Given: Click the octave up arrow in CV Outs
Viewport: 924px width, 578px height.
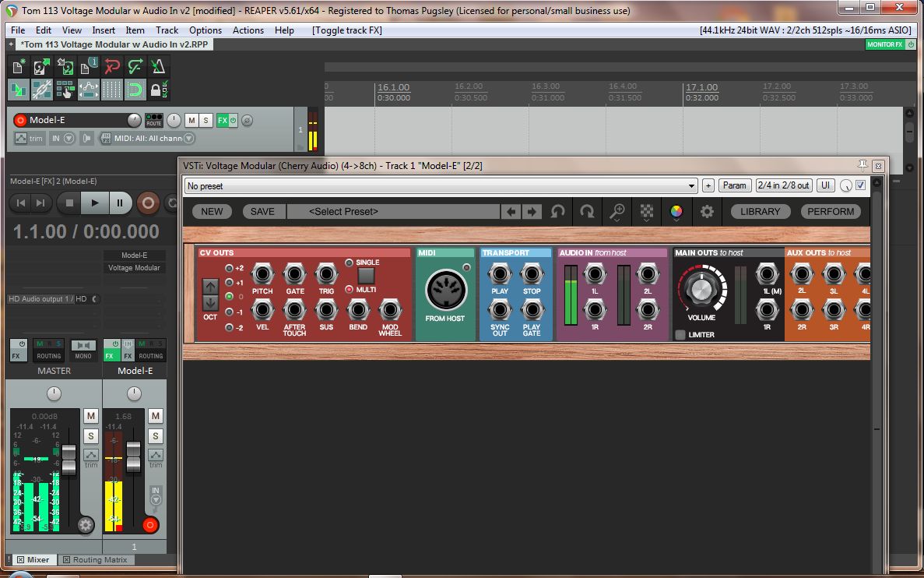Looking at the screenshot, I should pos(209,287).
